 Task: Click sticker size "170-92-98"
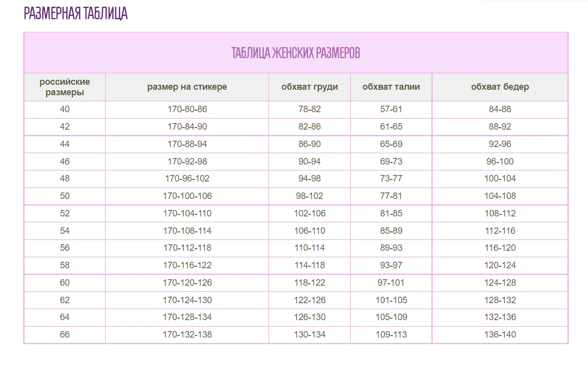(187, 161)
